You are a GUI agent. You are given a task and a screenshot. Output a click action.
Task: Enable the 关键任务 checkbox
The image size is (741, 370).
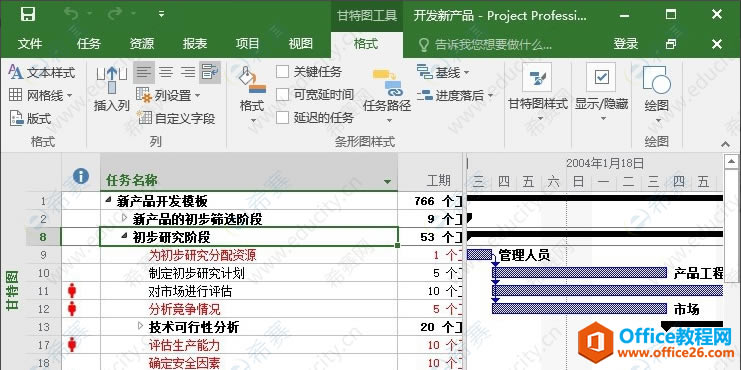[x=283, y=72]
